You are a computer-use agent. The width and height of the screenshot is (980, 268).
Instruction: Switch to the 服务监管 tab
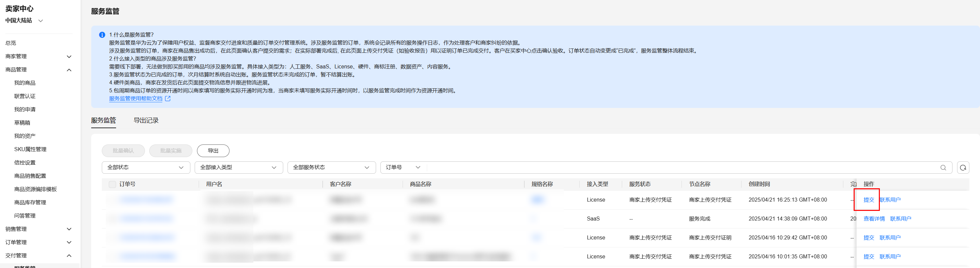(103, 121)
